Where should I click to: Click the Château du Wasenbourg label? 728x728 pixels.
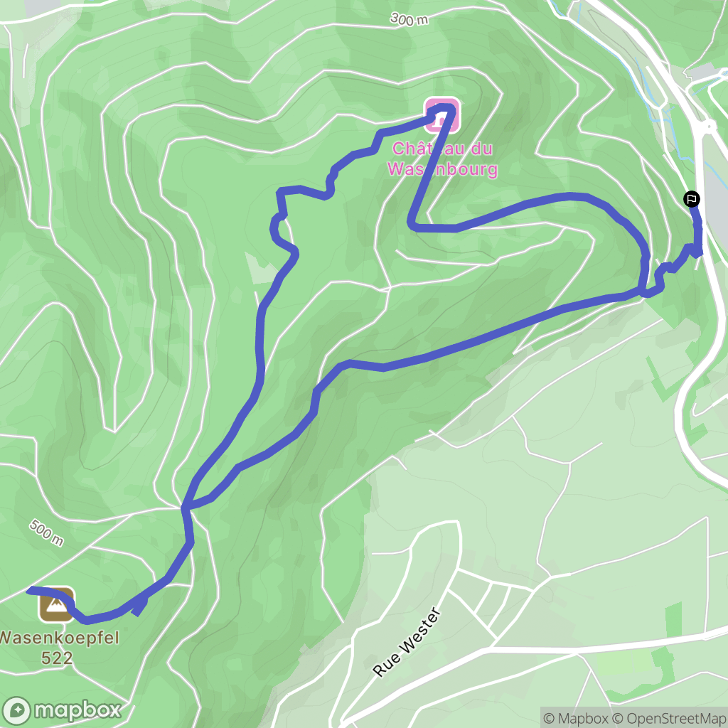[442, 159]
